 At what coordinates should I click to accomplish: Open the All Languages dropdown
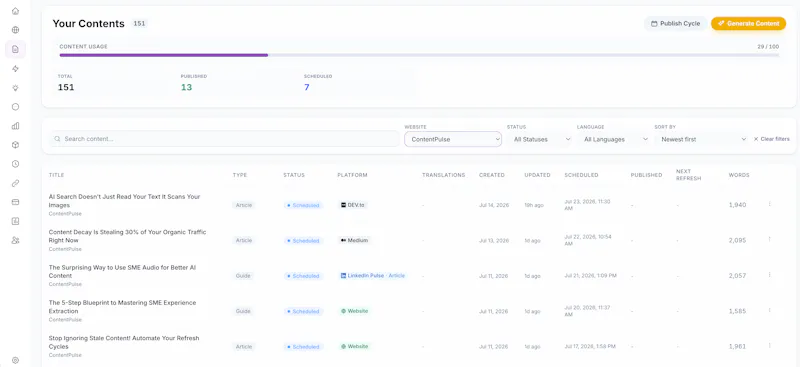(614, 139)
